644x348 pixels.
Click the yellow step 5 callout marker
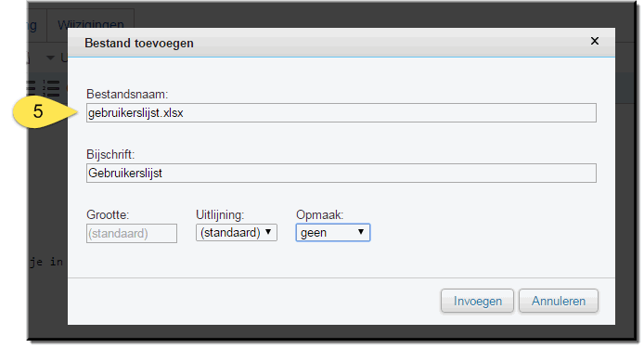tap(38, 111)
